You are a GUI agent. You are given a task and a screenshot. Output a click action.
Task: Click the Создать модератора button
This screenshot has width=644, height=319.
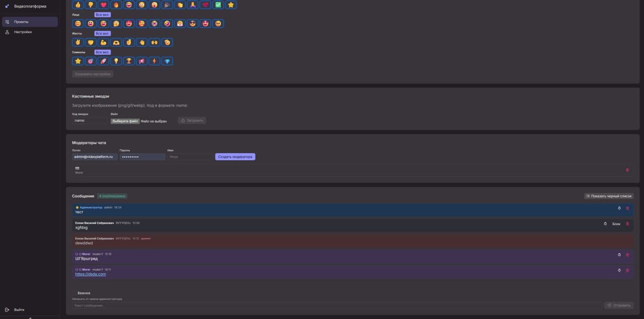235,157
